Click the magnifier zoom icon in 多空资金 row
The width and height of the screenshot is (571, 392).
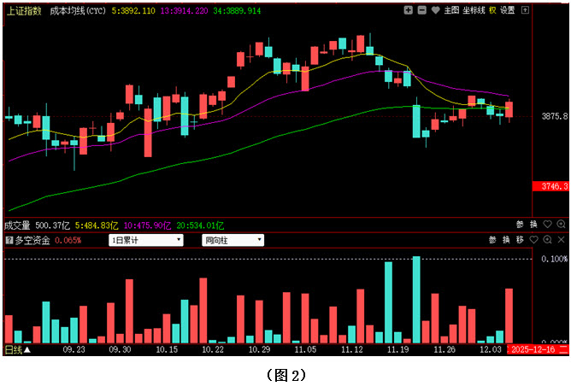(x=547, y=240)
